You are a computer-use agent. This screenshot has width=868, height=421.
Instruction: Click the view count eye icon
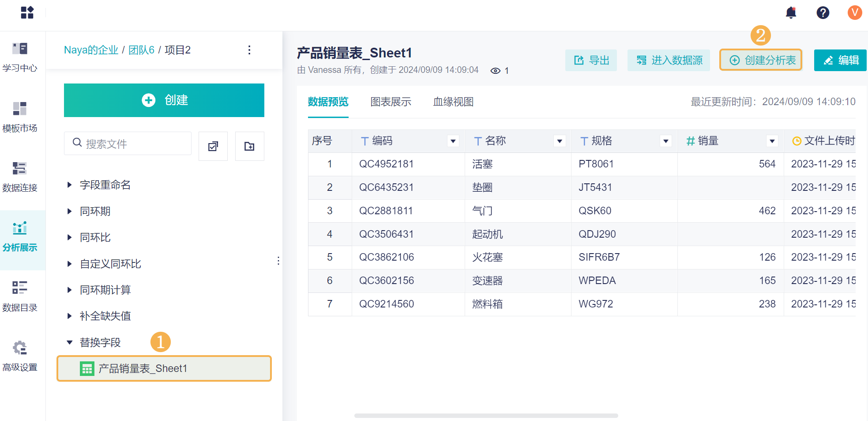tap(495, 71)
